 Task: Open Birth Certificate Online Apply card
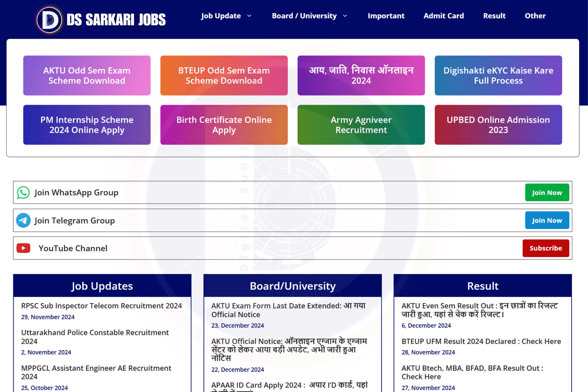click(x=224, y=125)
